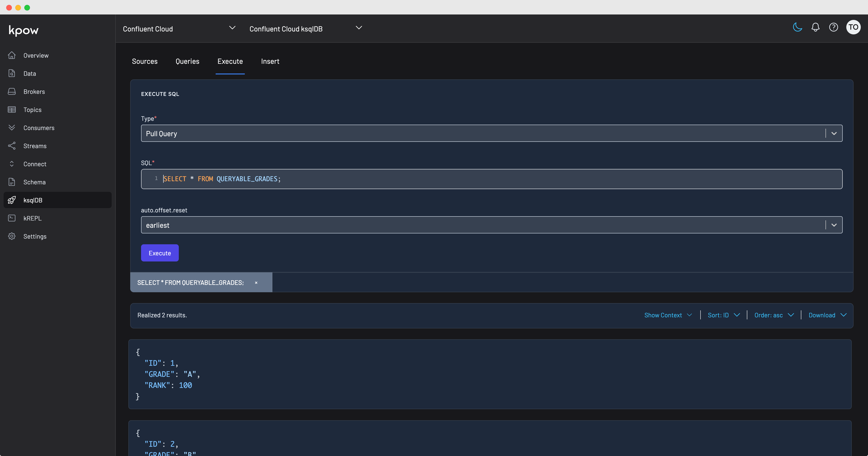868x456 pixels.
Task: Expand the Confluent Cloud cluster dropdown
Action: [x=232, y=28]
